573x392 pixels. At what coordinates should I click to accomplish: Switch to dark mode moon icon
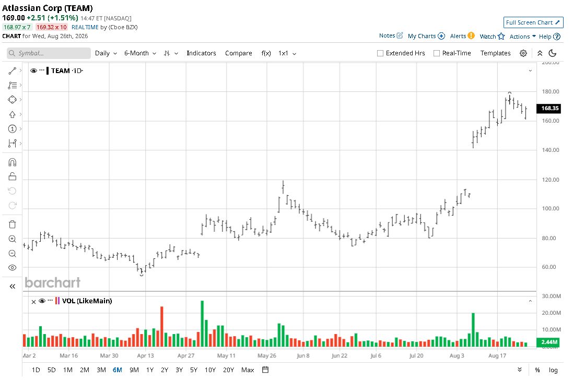(553, 53)
